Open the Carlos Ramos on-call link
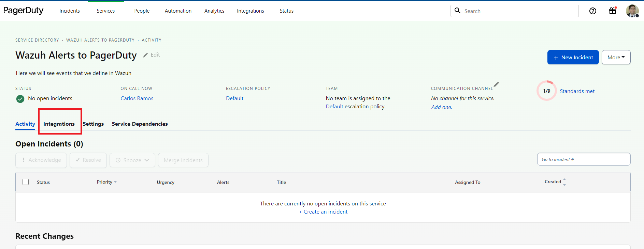Image resolution: width=644 pixels, height=249 pixels. [x=137, y=98]
